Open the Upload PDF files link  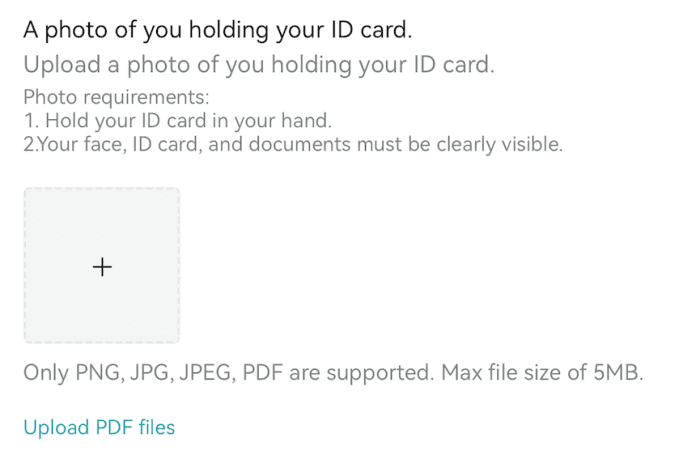click(x=99, y=428)
